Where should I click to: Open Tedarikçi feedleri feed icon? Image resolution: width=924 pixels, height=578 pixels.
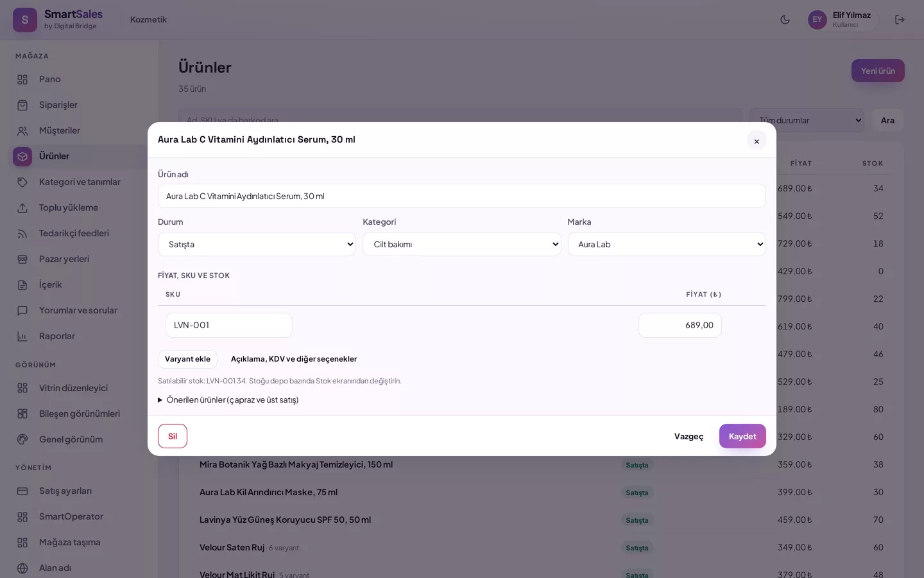pyautogui.click(x=22, y=233)
